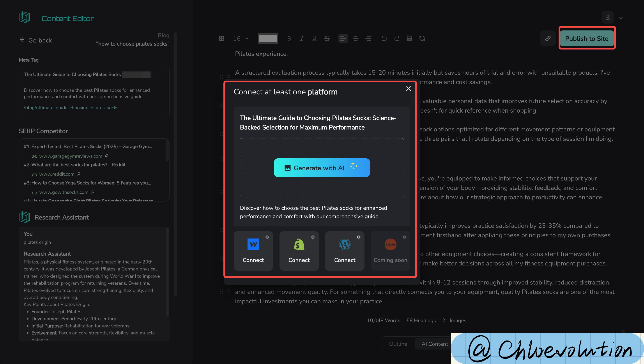Select the Shopify radio button

pyautogui.click(x=313, y=237)
